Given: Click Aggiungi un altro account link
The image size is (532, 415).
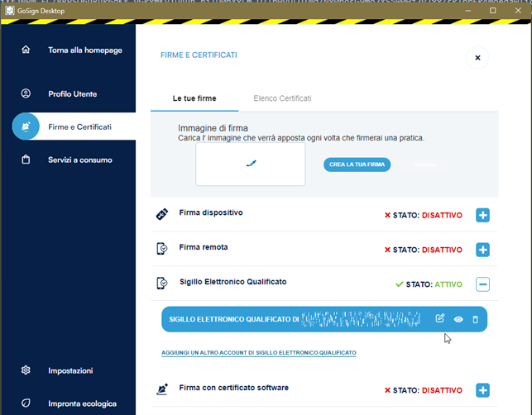Looking at the screenshot, I should pos(258,353).
